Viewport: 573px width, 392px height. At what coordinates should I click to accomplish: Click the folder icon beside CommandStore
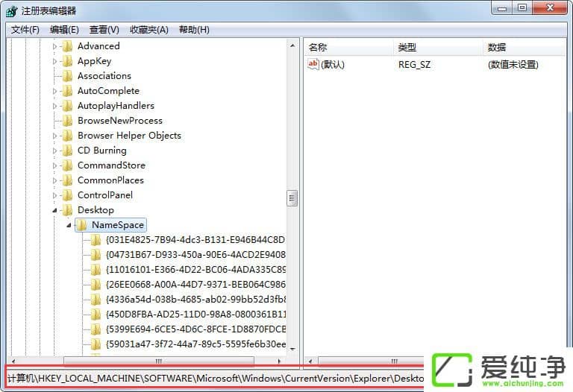pos(68,165)
